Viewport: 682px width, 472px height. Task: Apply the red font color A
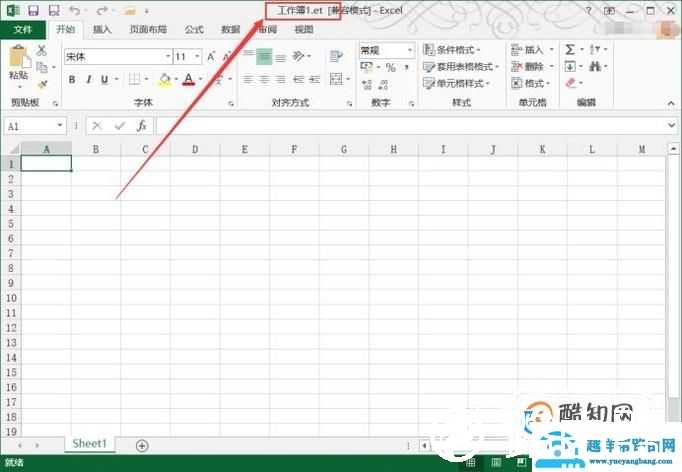[188, 79]
